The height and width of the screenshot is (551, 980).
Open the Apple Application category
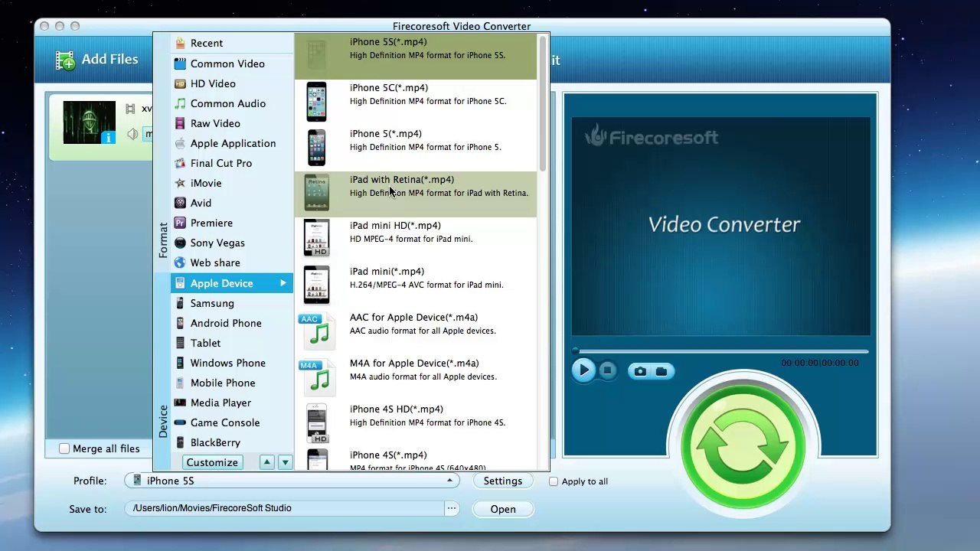232,143
